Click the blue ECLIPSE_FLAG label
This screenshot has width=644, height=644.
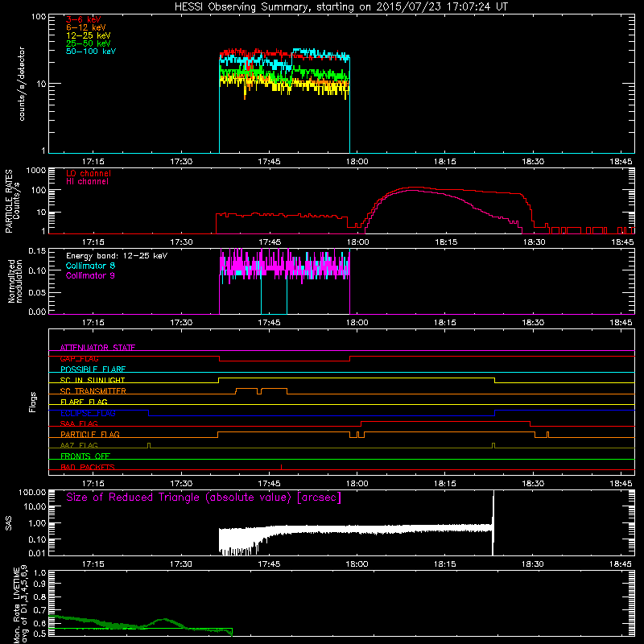pyautogui.click(x=88, y=413)
